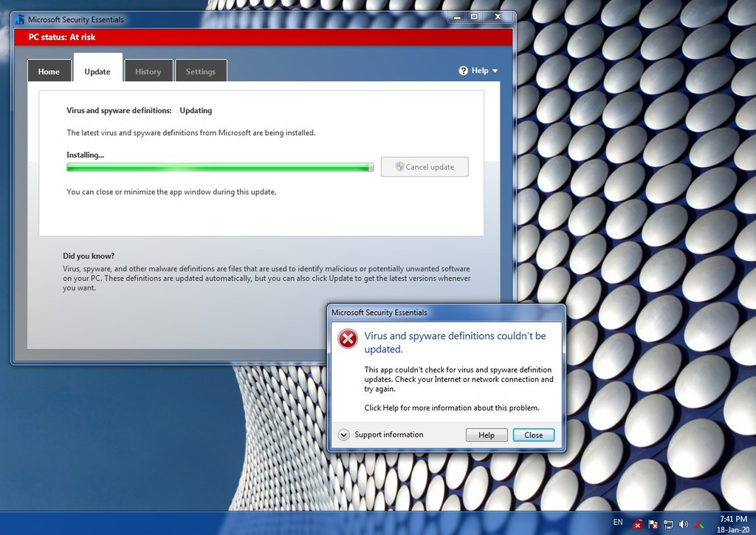Minimize the Security Essentials window

pyautogui.click(x=456, y=18)
